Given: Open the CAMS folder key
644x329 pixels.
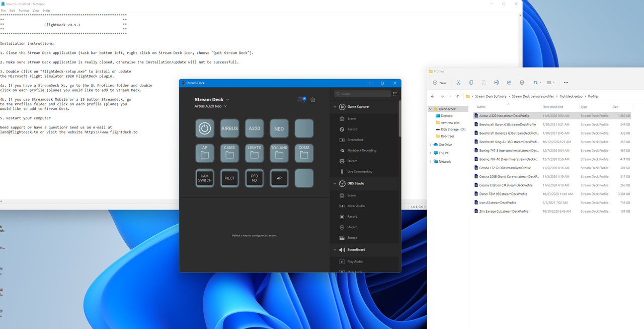Looking at the screenshot, I should click(229, 153).
